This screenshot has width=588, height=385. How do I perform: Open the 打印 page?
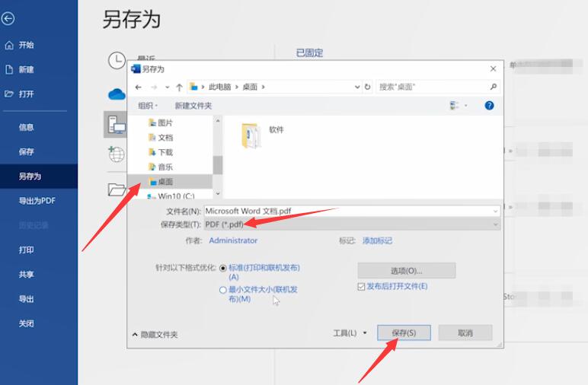pos(26,250)
